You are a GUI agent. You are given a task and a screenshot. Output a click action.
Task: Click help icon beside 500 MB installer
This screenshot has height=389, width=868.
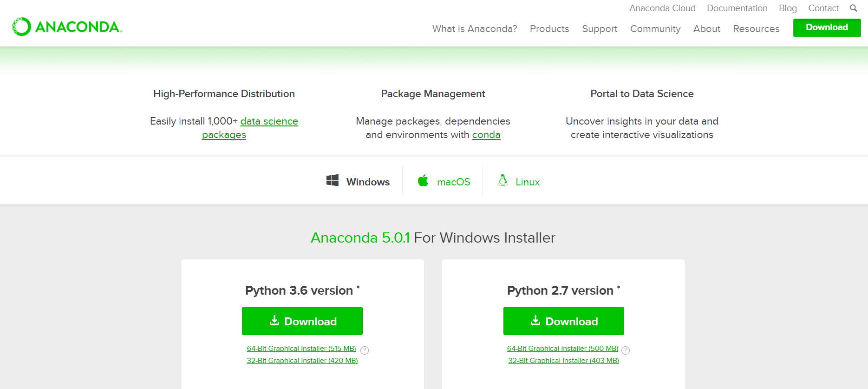click(626, 350)
